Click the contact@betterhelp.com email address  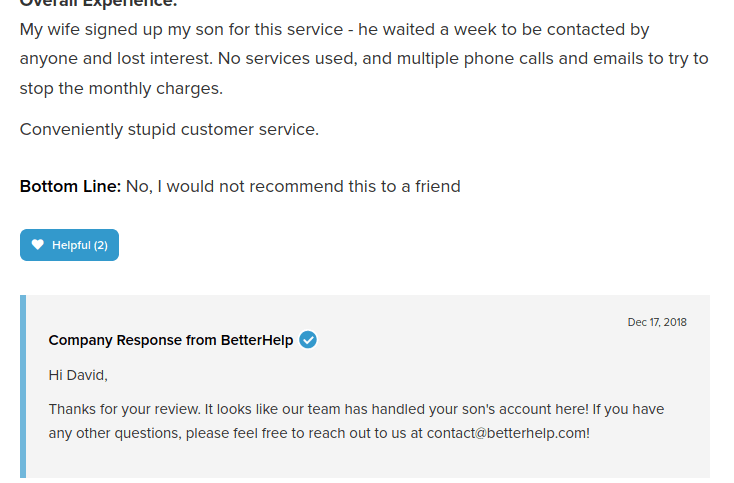pos(507,433)
